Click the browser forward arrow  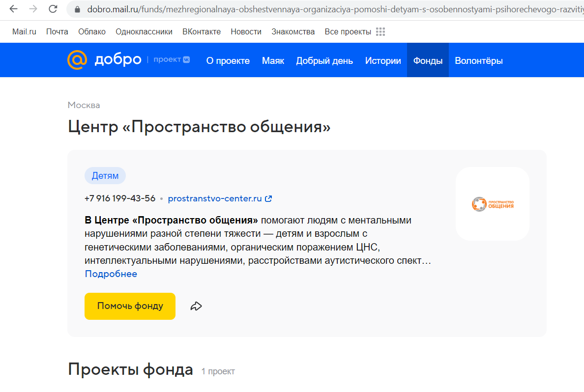33,9
